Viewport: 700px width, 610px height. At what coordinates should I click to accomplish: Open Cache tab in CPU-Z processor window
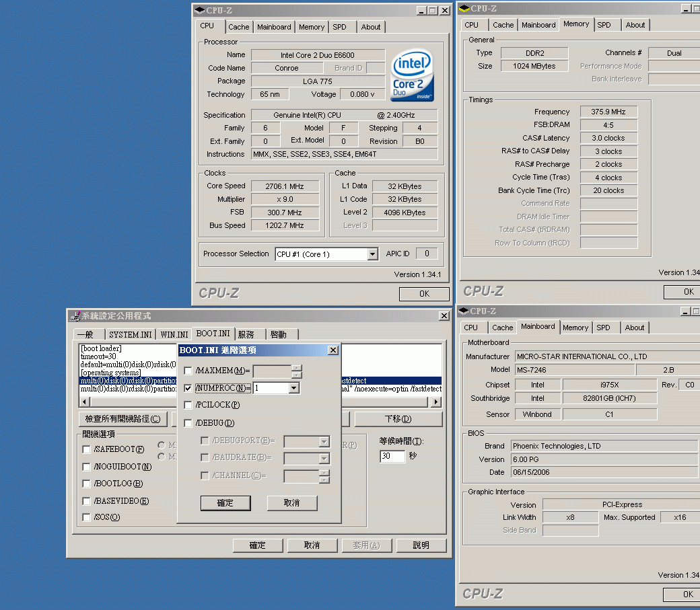pos(239,27)
